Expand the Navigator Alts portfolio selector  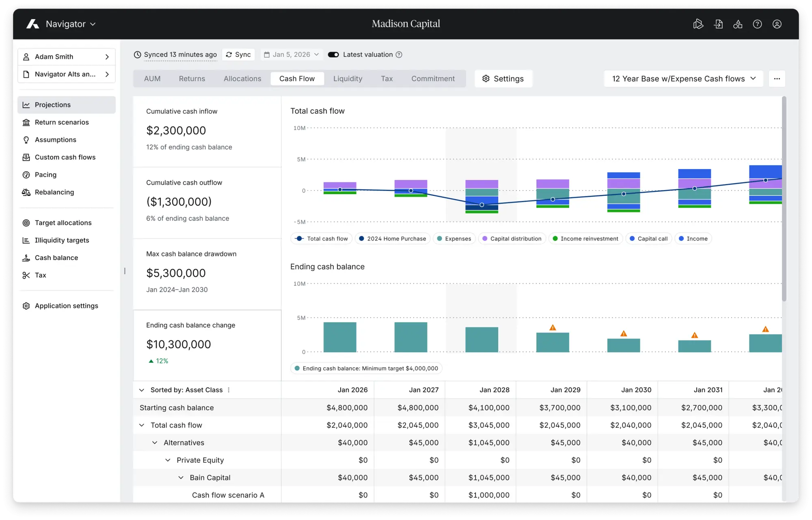(67, 74)
